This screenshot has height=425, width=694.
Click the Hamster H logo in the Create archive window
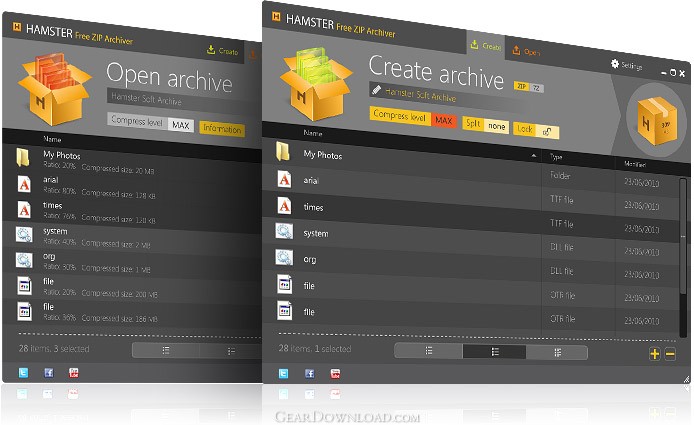point(276,16)
